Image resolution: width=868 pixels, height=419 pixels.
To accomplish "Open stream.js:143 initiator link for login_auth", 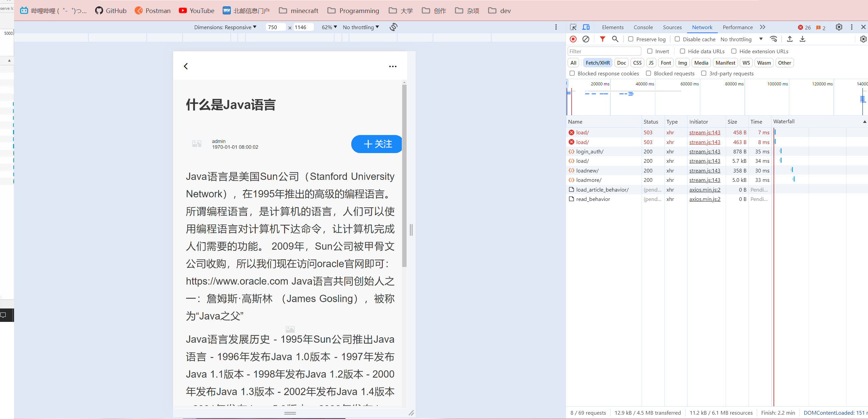I will 704,151.
